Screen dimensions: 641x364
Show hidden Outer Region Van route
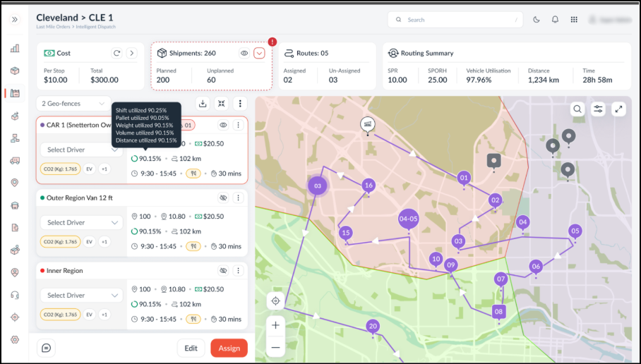click(223, 198)
